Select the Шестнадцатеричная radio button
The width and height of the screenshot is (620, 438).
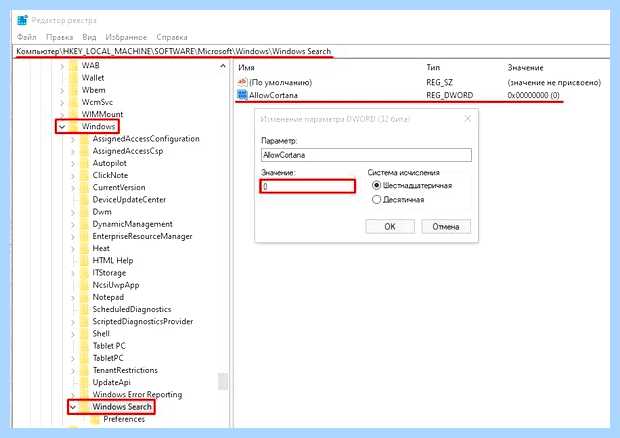(376, 185)
